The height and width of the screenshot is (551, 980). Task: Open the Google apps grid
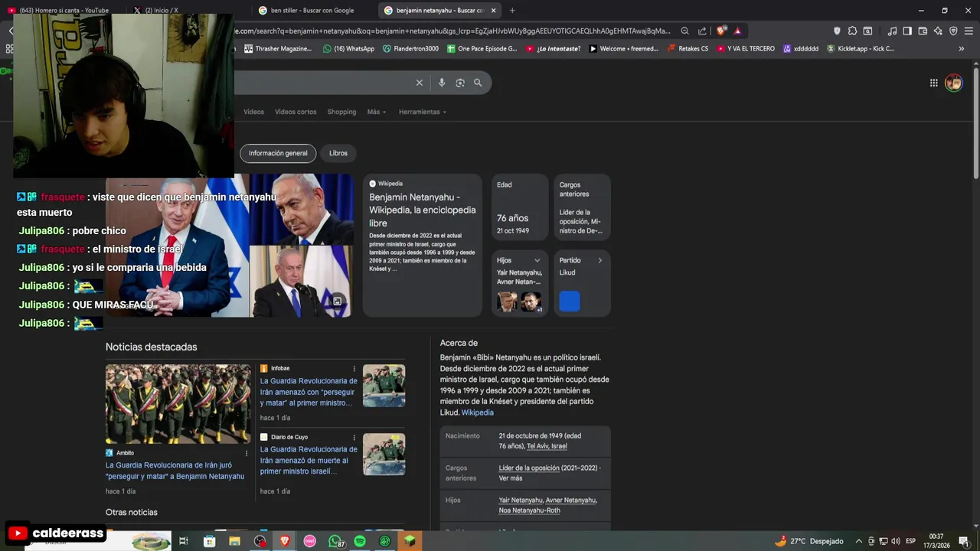[x=933, y=83]
